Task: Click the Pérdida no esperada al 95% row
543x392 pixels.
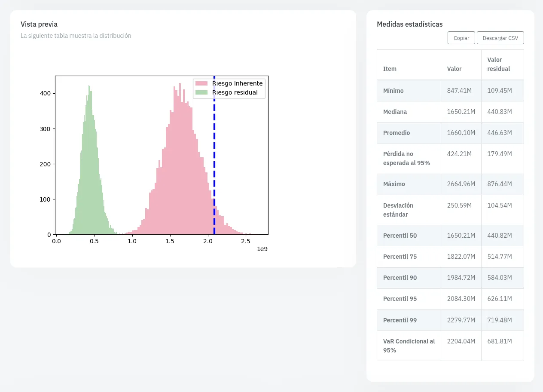Action: click(x=450, y=159)
